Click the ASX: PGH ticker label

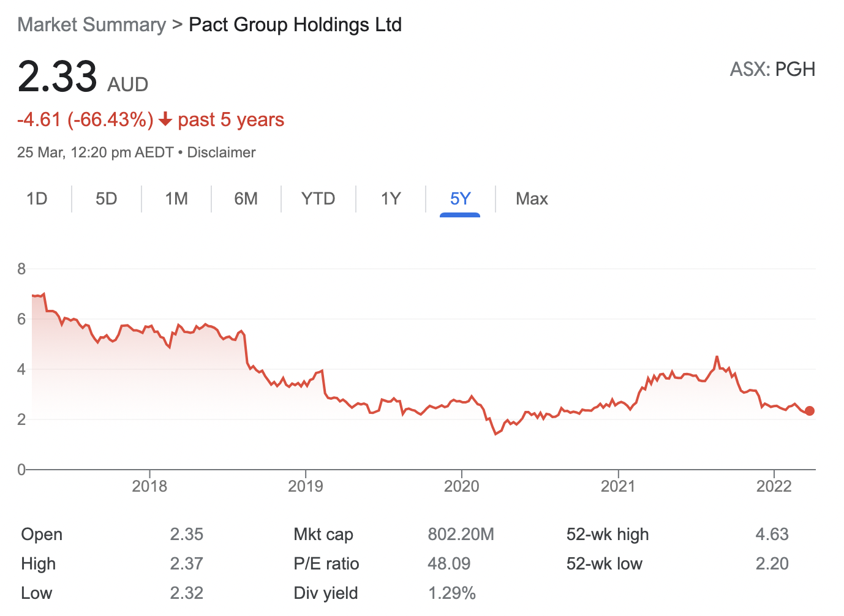click(x=772, y=69)
